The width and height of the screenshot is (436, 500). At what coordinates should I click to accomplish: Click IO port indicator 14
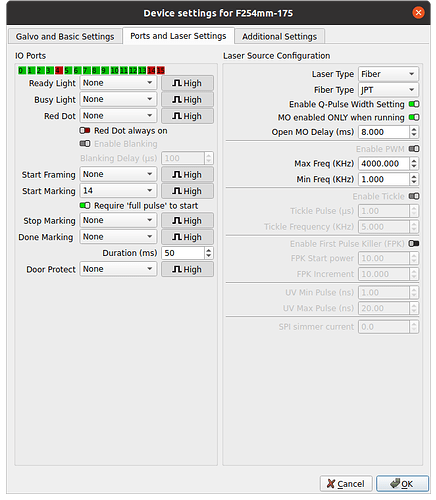151,70
